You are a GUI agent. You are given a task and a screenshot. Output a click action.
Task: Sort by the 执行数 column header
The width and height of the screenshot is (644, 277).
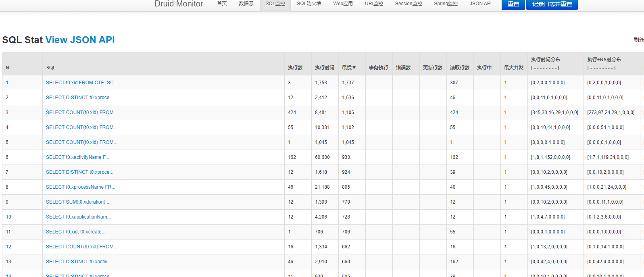295,68
